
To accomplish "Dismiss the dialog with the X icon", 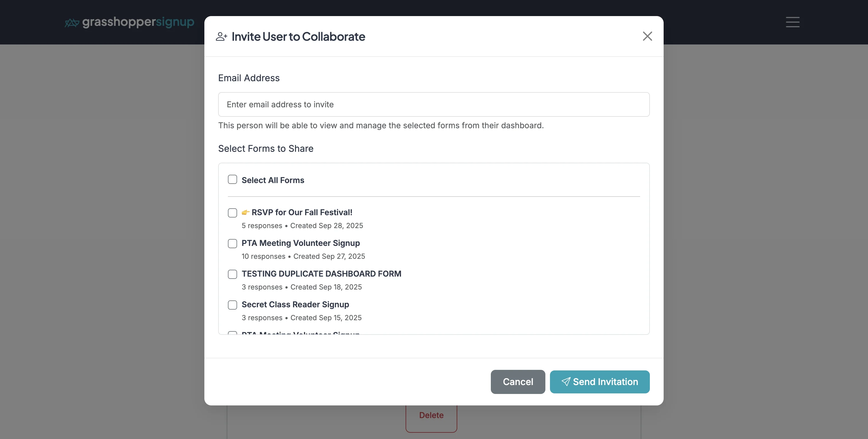I will pyautogui.click(x=647, y=36).
